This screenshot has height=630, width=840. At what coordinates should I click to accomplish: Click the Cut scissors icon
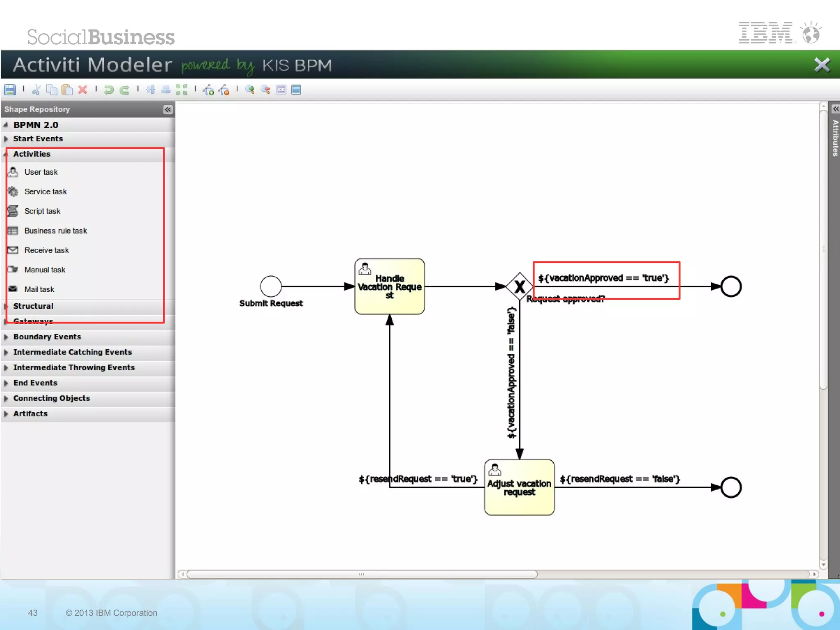pyautogui.click(x=36, y=90)
